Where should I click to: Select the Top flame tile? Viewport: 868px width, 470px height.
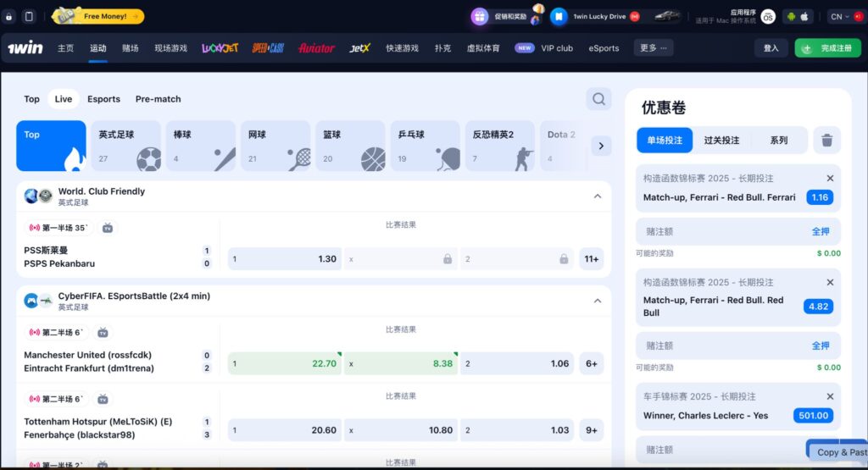51,146
